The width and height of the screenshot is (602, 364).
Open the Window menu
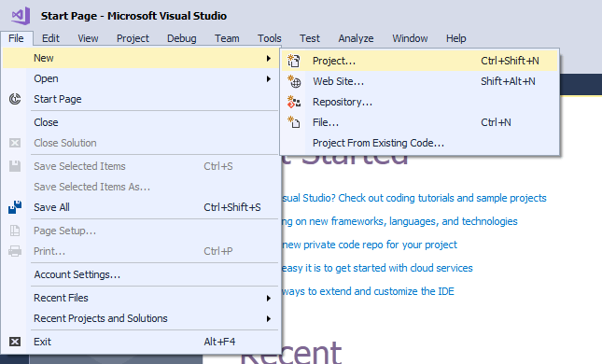[x=410, y=38]
